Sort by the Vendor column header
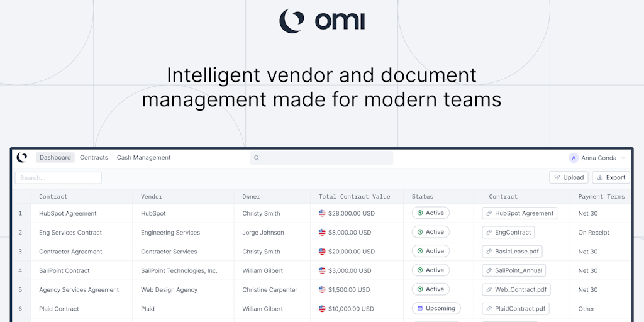This screenshot has width=644, height=322. (152, 197)
